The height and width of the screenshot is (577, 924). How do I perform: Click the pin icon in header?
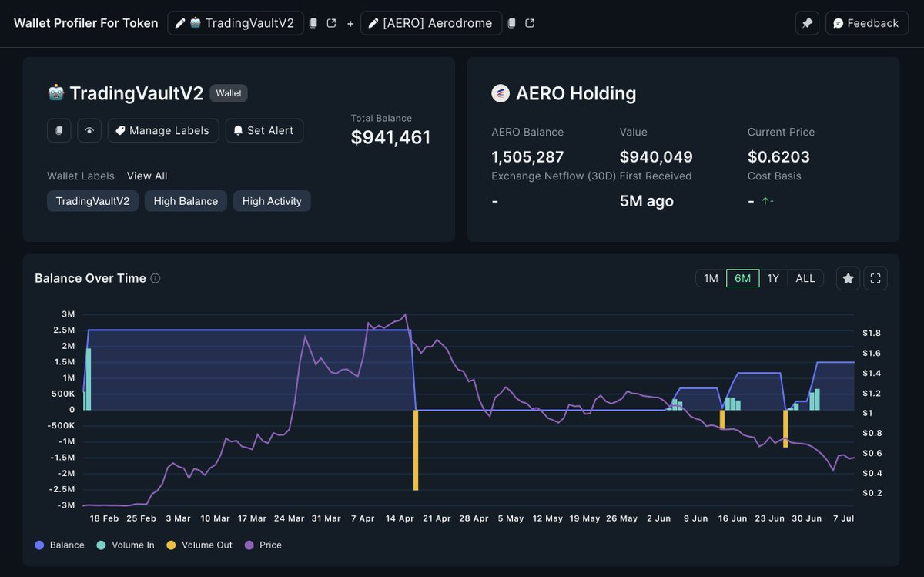pos(807,23)
